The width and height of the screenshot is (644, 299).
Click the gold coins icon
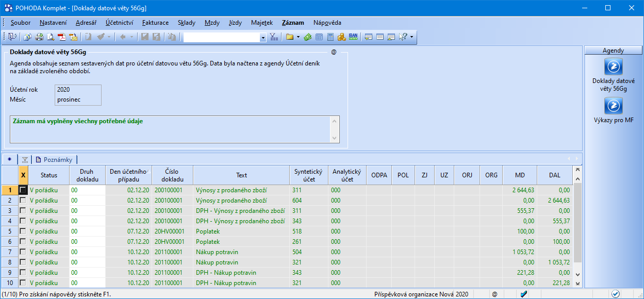(342, 37)
